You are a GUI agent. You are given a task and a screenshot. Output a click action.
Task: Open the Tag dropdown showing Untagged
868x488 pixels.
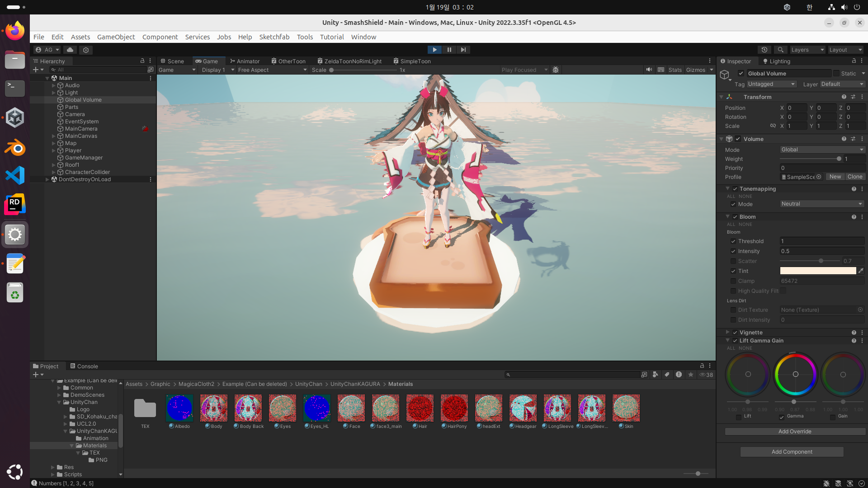pos(771,84)
